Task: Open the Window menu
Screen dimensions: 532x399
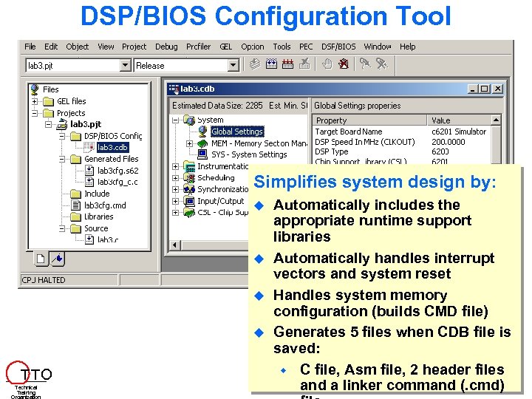Action: [x=378, y=47]
